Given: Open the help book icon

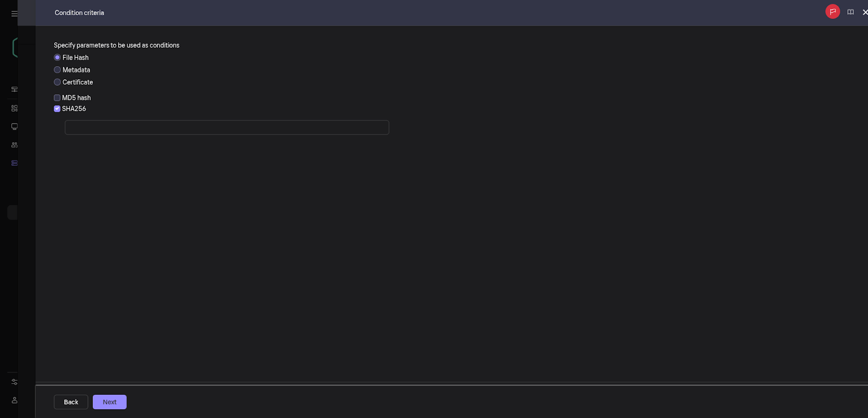Looking at the screenshot, I should [851, 12].
